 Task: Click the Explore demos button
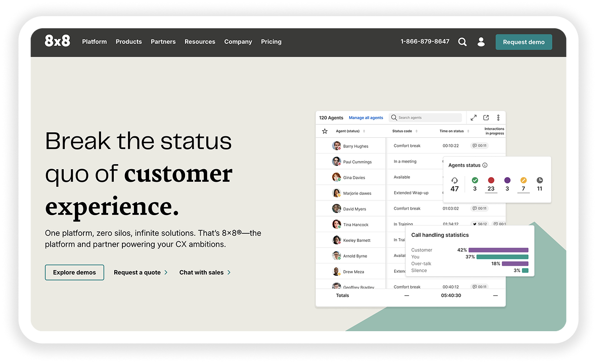coord(75,272)
